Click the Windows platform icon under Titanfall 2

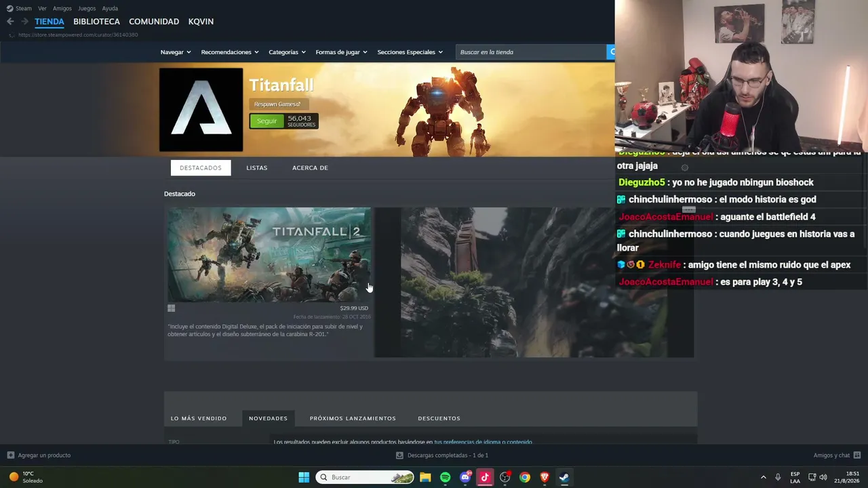172,308
